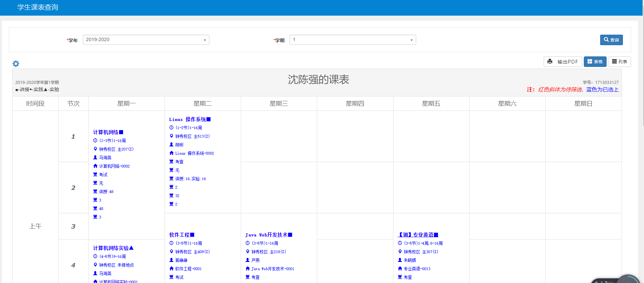644x283 pixels.
Task: Click location pin beside 钟秀校区 未排地点
Action: click(x=95, y=265)
